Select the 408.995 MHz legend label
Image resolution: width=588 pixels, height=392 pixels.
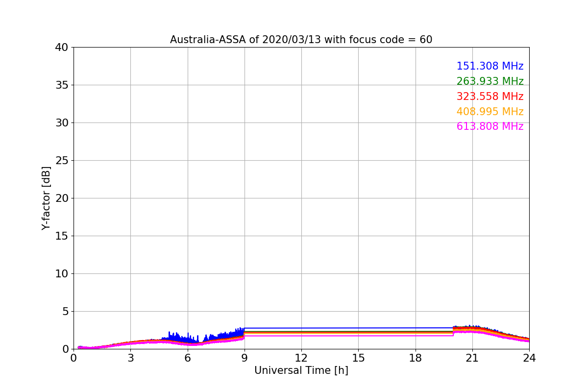tap(490, 112)
